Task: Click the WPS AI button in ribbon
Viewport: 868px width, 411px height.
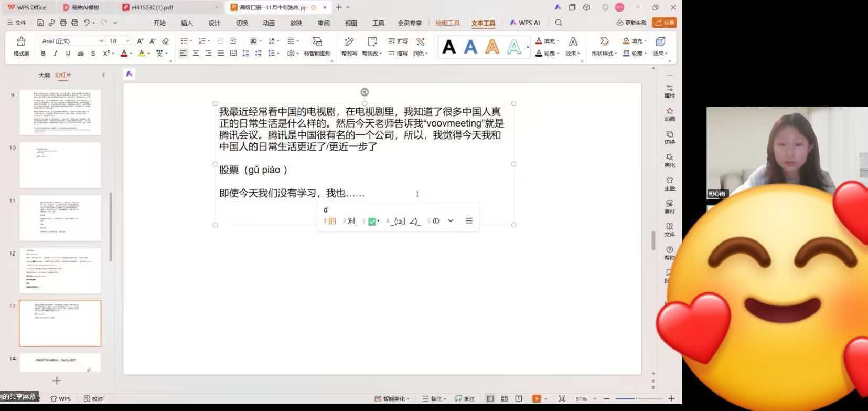Action: (x=525, y=23)
